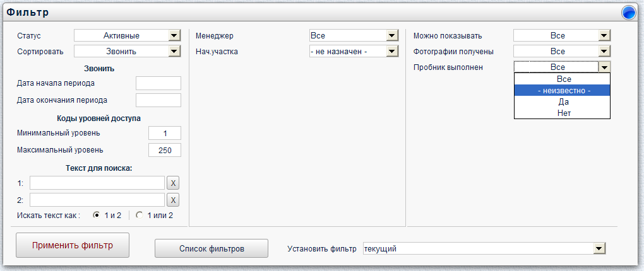Image resolution: width=644 pixels, height=271 pixels.
Task: Click the Максимальный уровень field with 250
Action: point(165,150)
